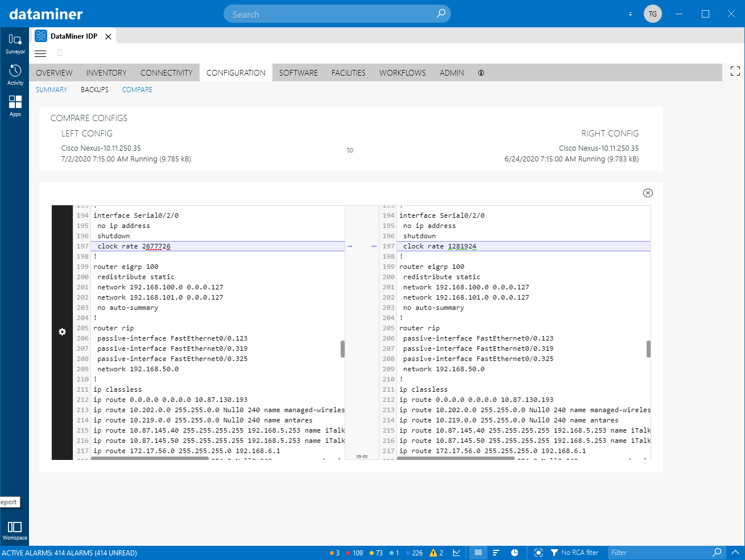Click right line 'router rip'
This screenshot has height=560, width=745.
[x=420, y=328]
